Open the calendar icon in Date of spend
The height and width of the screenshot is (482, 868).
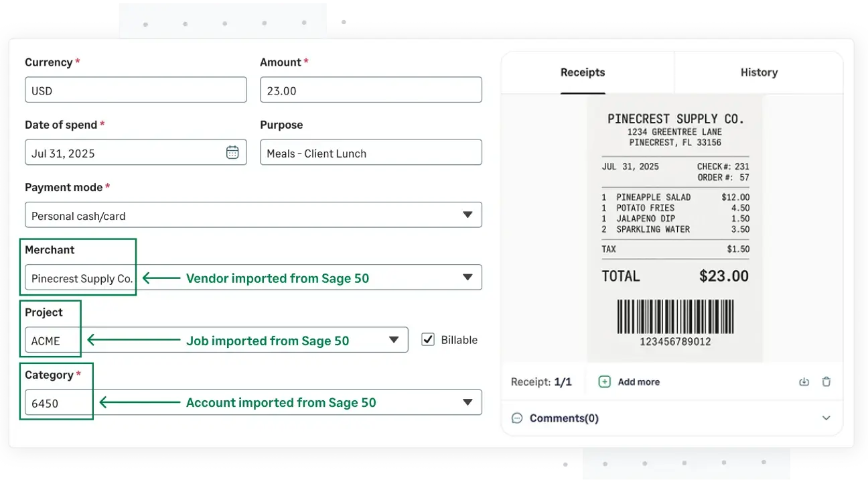click(232, 152)
